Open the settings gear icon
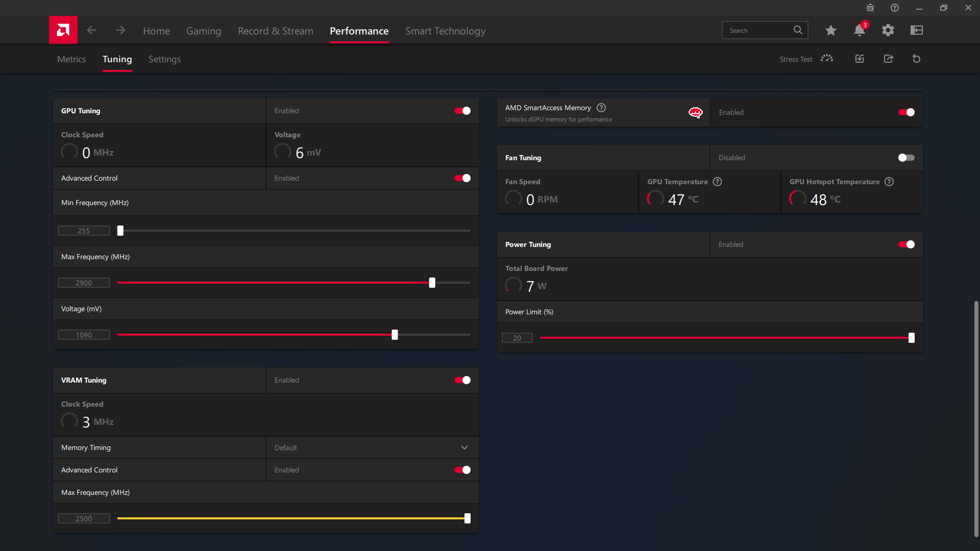This screenshot has width=980, height=551. [888, 31]
